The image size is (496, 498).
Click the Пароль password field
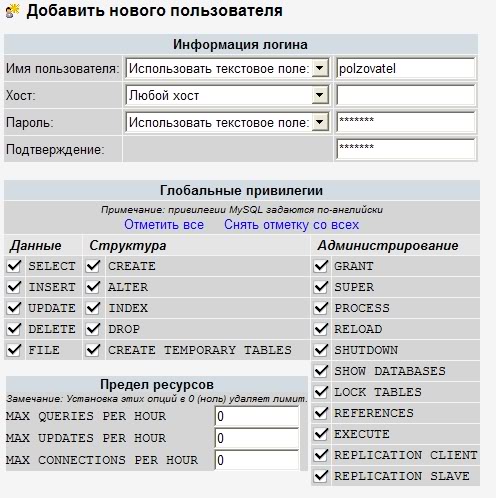(x=406, y=122)
